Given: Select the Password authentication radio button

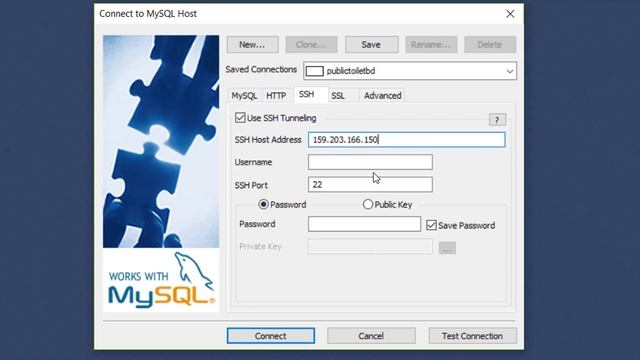Looking at the screenshot, I should pyautogui.click(x=263, y=204).
